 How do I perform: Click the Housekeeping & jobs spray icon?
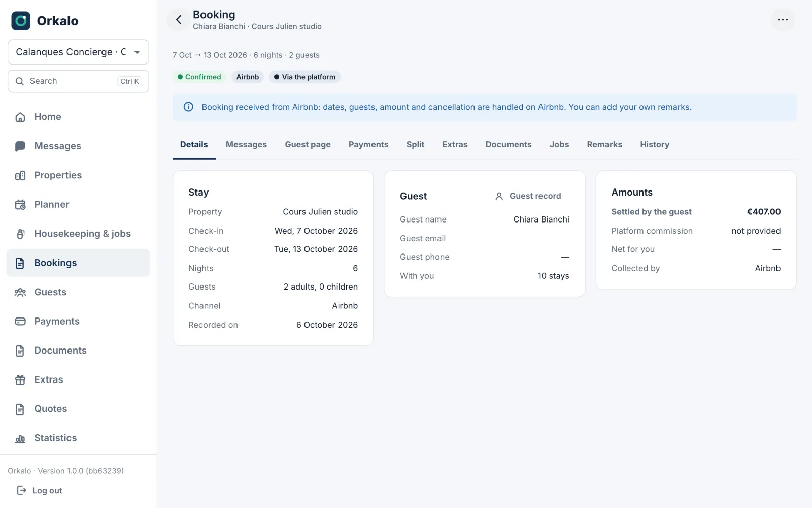pyautogui.click(x=20, y=234)
